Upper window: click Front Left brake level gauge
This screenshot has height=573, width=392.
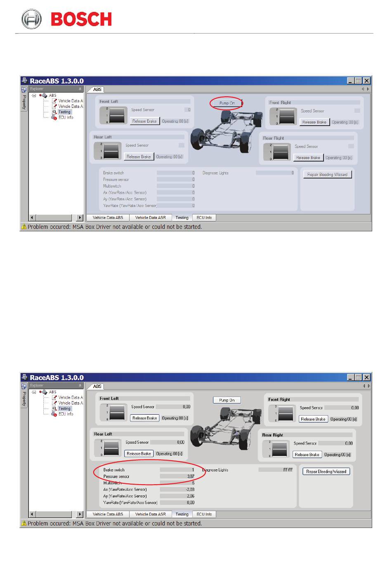[x=114, y=115]
